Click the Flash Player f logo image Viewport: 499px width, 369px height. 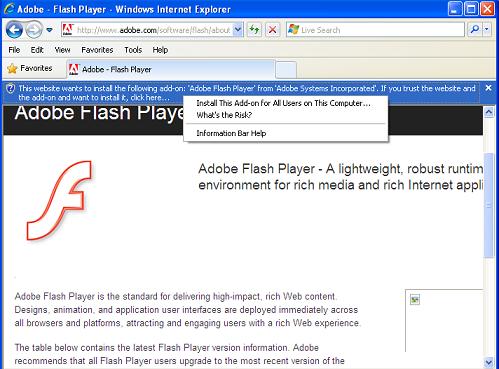click(60, 200)
